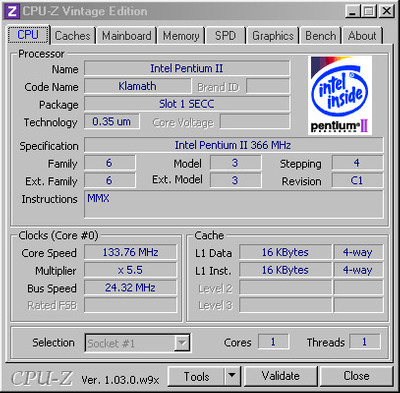The width and height of the screenshot is (400, 393).
Task: Click the Threads count value
Action: 364,342
